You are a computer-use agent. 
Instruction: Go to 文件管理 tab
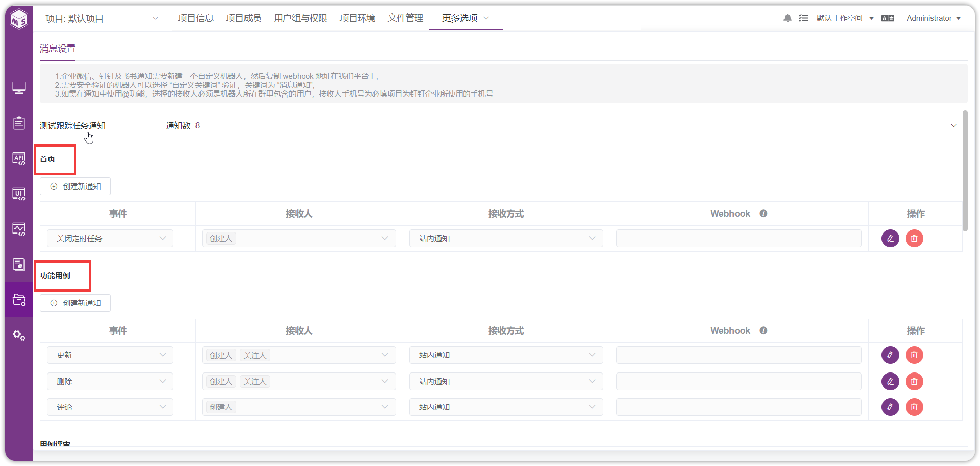click(x=405, y=18)
